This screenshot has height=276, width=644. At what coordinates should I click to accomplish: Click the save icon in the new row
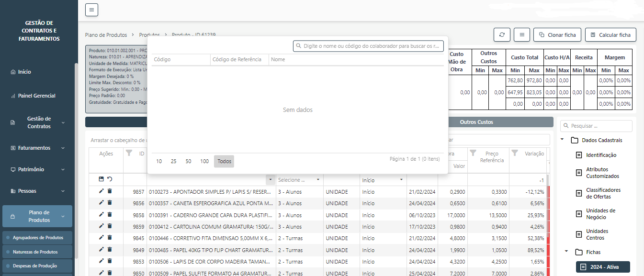click(101, 179)
